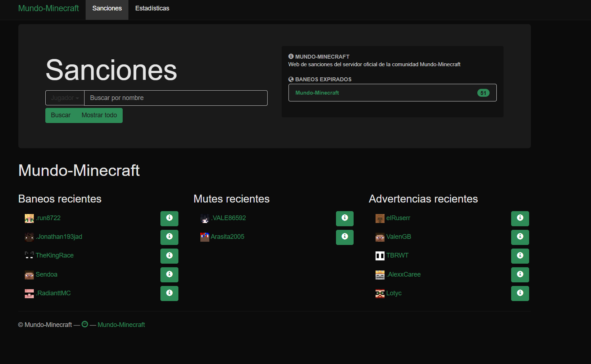Click TBRWT player avatar head
The width and height of the screenshot is (591, 364).
[x=380, y=256]
